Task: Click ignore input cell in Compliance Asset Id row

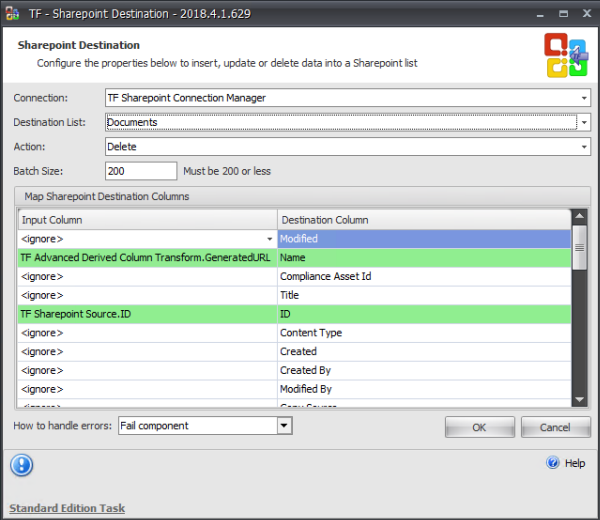Action: coord(147,277)
